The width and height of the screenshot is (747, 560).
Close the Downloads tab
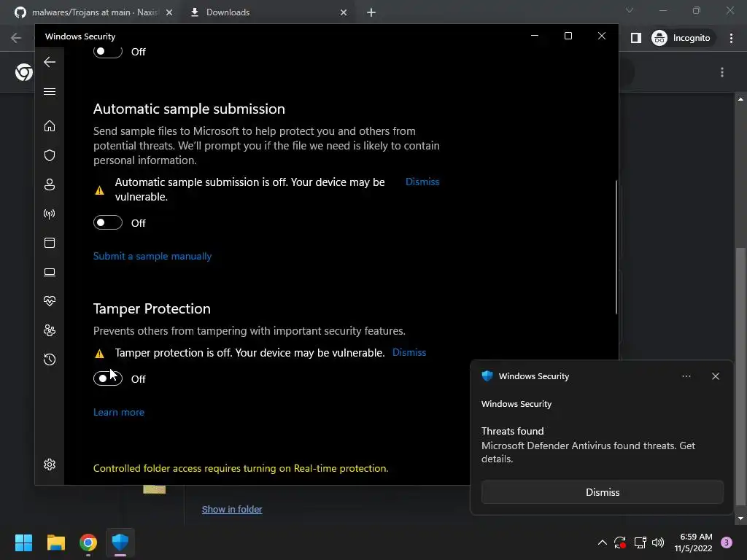coord(344,12)
